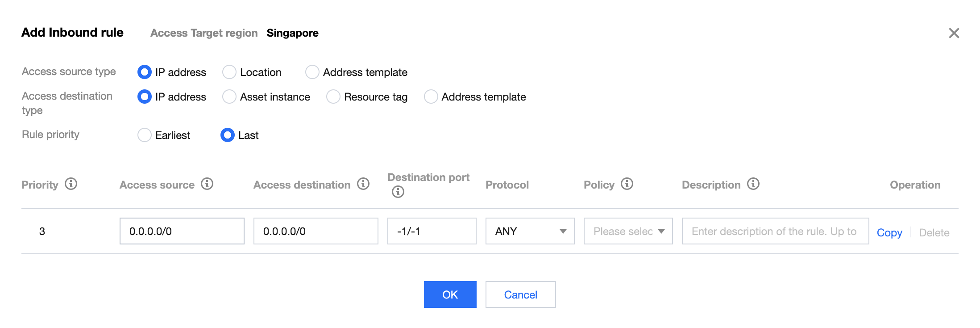Choose Resource tag destination type
Screen dimensions: 980x328
(333, 97)
